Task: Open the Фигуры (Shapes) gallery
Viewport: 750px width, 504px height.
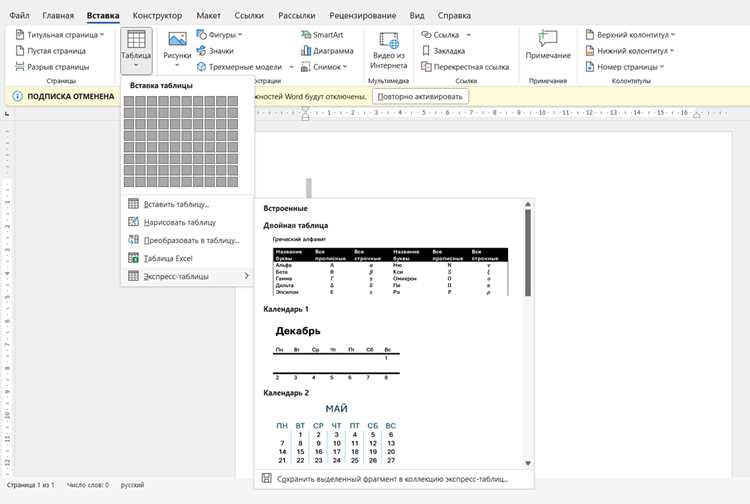Action: tap(219, 34)
